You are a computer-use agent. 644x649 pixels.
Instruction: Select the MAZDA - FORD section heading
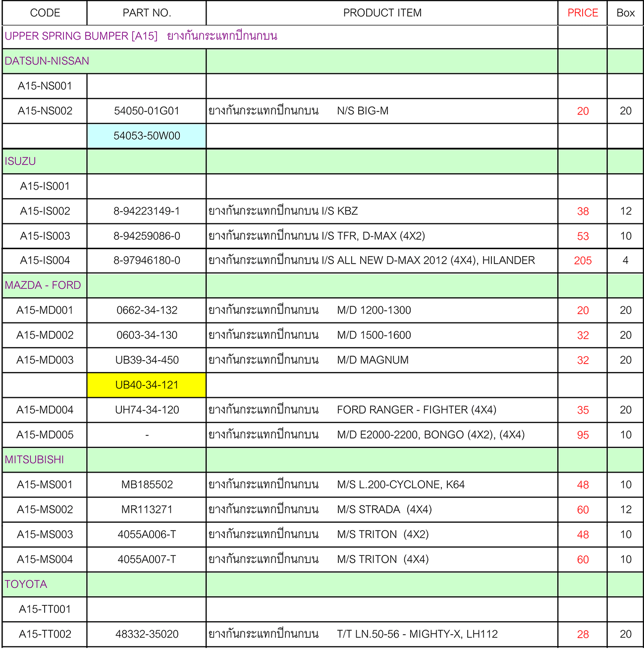43,285
